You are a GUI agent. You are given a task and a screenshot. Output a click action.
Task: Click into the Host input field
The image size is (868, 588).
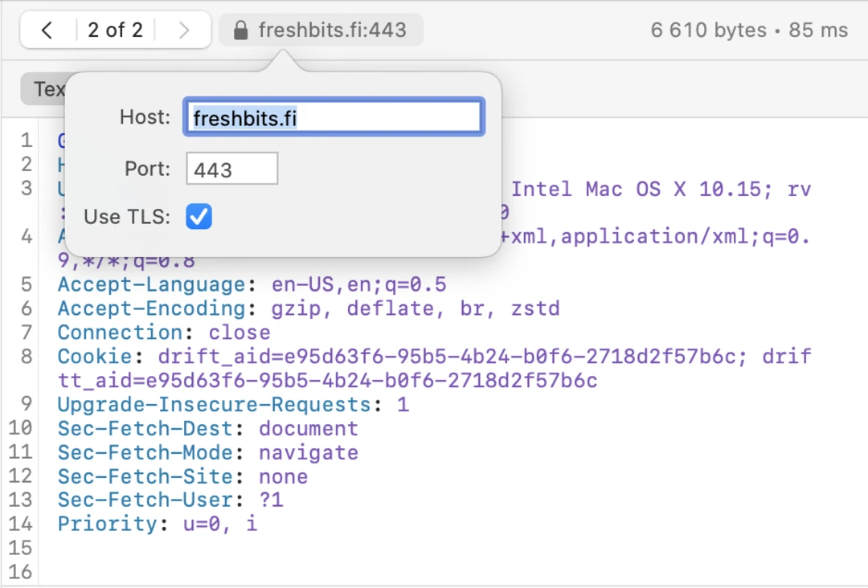(334, 117)
